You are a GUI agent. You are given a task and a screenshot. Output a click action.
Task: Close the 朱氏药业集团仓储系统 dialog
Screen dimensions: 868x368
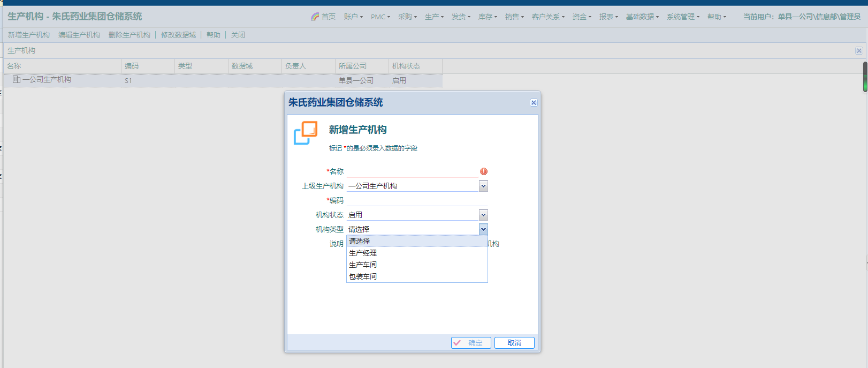[x=534, y=102]
